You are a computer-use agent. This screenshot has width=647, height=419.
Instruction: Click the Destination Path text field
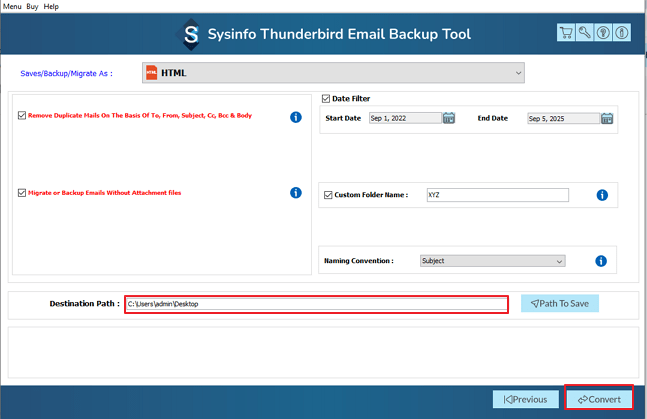point(316,304)
